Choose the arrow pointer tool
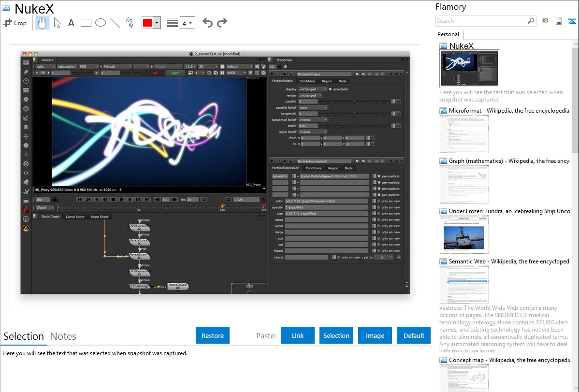Viewport: 579px width, 392px height. click(x=57, y=23)
